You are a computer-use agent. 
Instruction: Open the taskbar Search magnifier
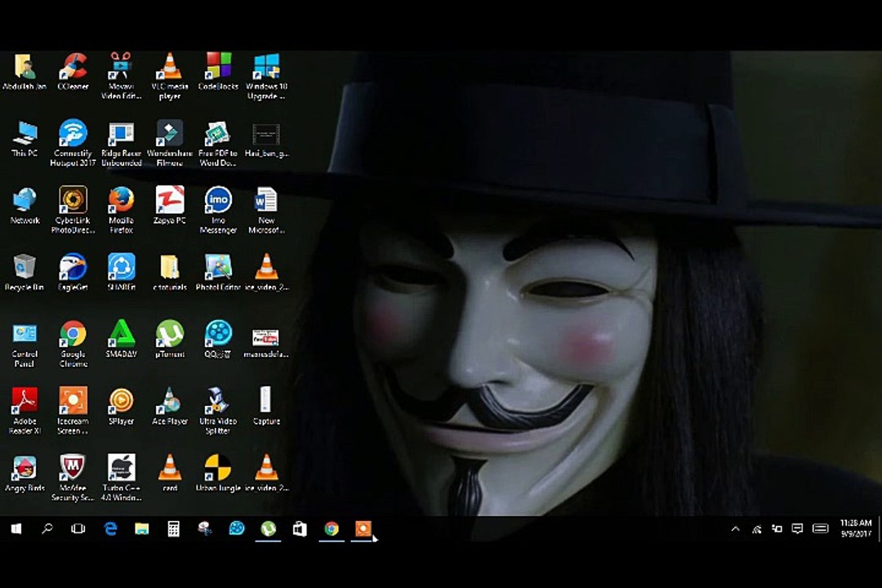coord(47,529)
